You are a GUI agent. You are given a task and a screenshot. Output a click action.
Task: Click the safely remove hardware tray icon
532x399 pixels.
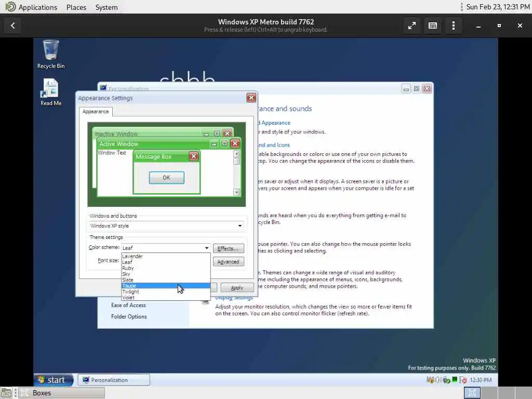446,380
